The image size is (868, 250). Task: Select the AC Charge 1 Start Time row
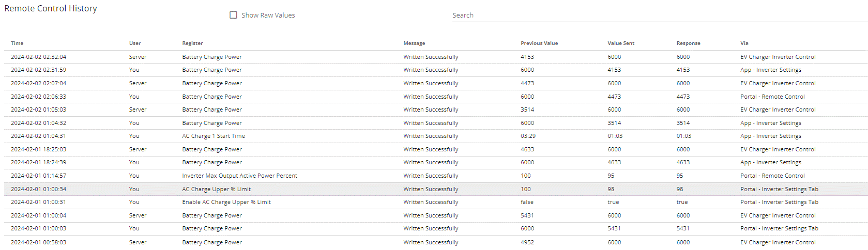pyautogui.click(x=436, y=136)
